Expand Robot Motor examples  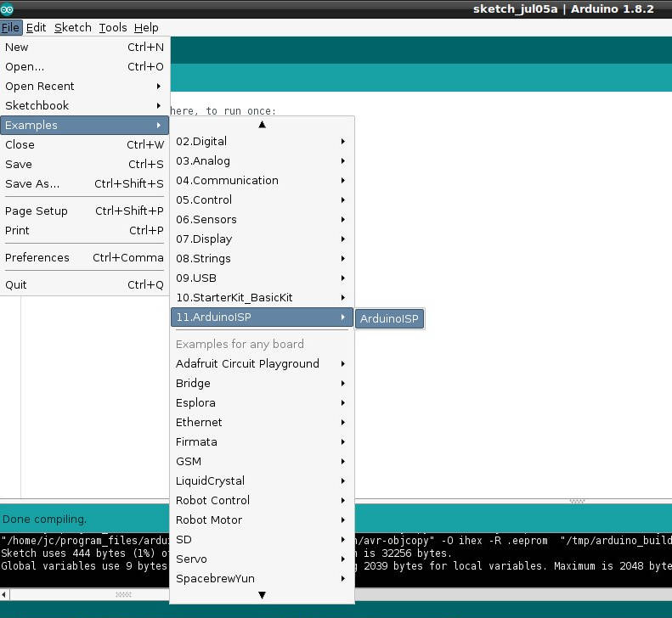262,520
